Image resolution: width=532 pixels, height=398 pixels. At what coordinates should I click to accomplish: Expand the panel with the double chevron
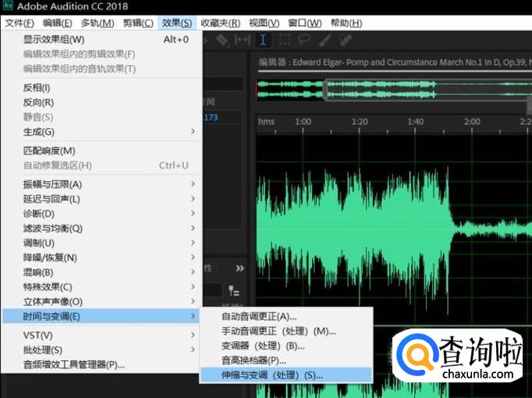tap(239, 268)
